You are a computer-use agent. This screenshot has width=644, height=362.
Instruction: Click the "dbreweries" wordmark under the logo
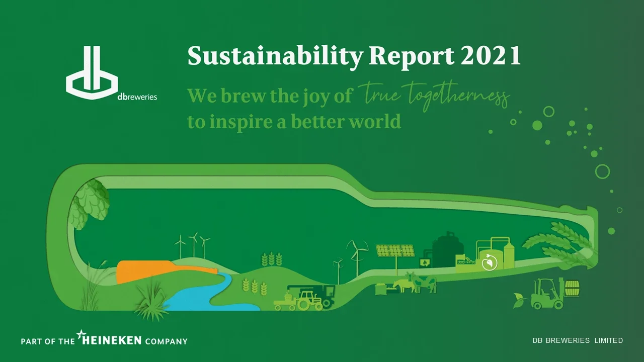click(137, 97)
